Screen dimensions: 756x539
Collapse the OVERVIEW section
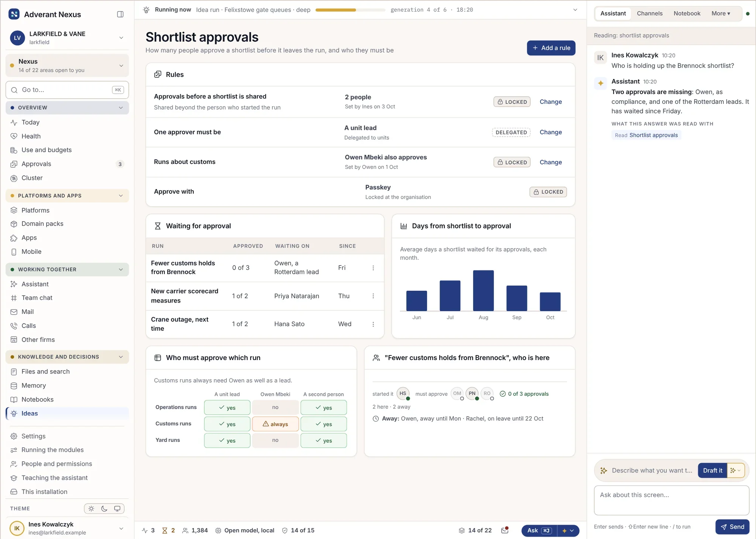click(67, 108)
